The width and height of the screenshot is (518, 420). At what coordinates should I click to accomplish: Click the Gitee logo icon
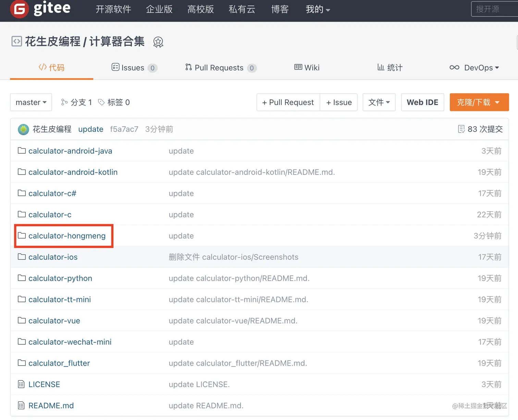point(19,9)
